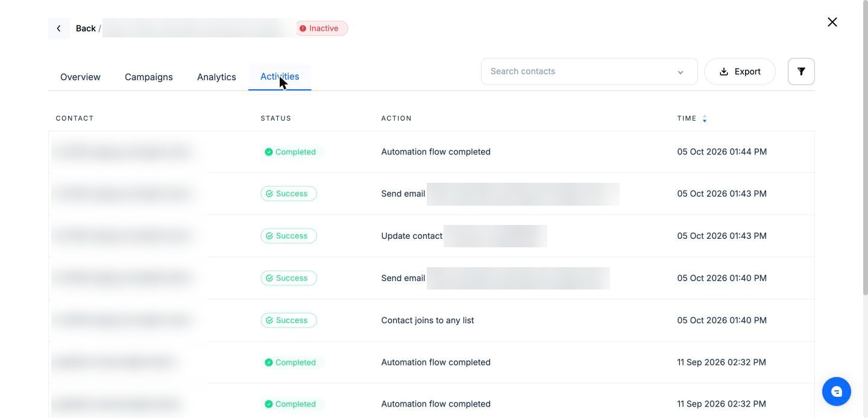This screenshot has width=868, height=418.
Task: Click check icon in Update contact Success badge
Action: (x=269, y=236)
